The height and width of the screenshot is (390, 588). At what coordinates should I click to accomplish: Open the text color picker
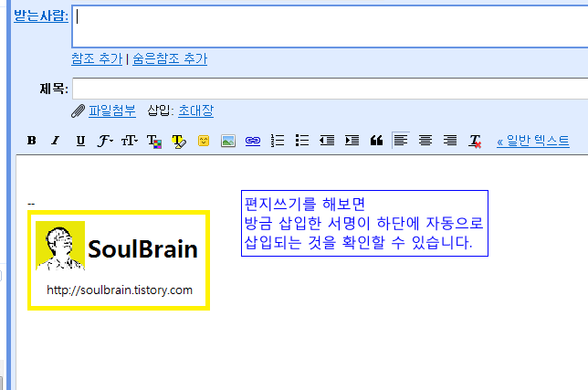(154, 142)
